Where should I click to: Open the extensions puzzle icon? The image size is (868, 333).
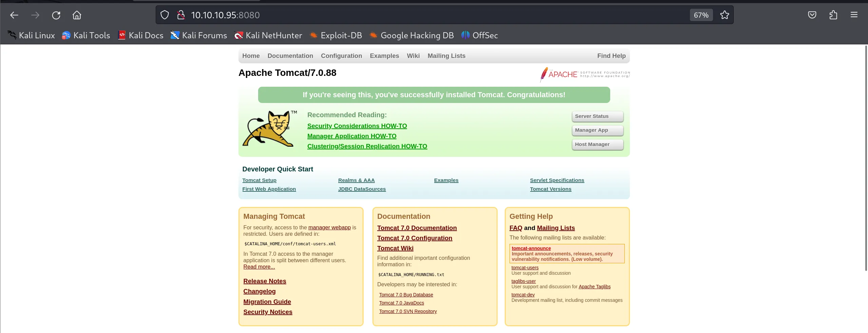click(x=833, y=15)
